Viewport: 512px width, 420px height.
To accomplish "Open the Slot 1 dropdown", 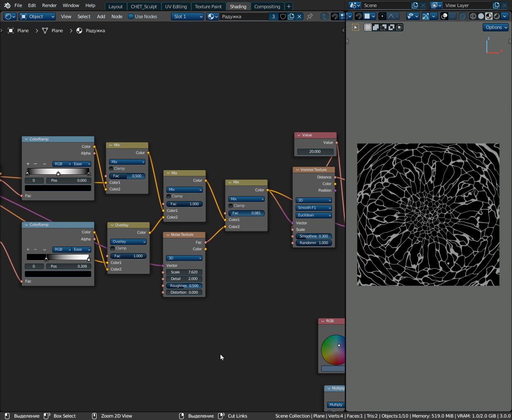I will (x=188, y=17).
